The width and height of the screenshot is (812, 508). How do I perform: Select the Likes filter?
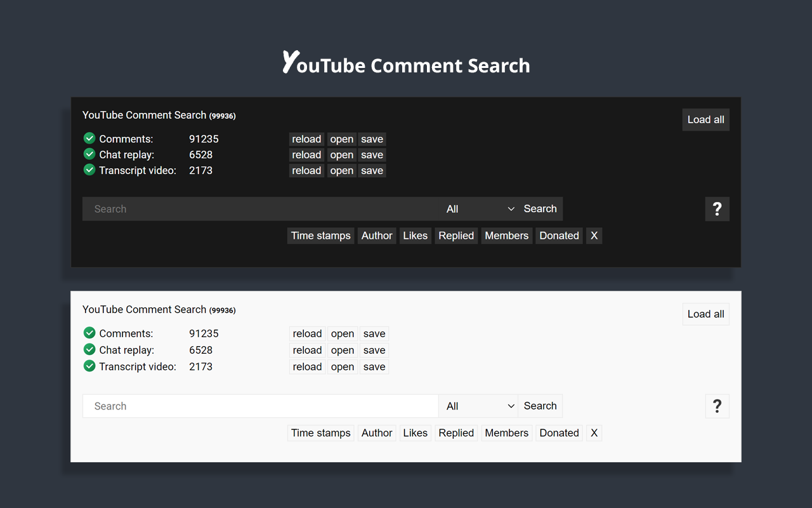coord(415,235)
